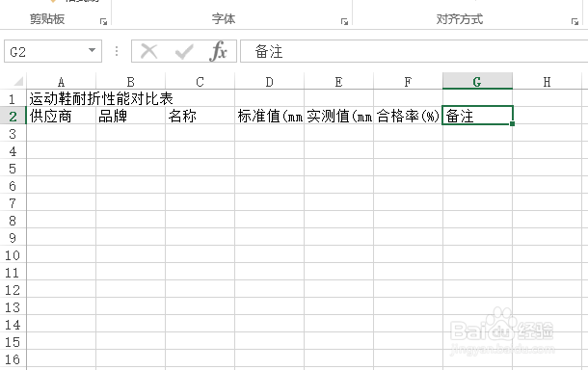Select column C header
The image size is (588, 370).
coord(200,81)
